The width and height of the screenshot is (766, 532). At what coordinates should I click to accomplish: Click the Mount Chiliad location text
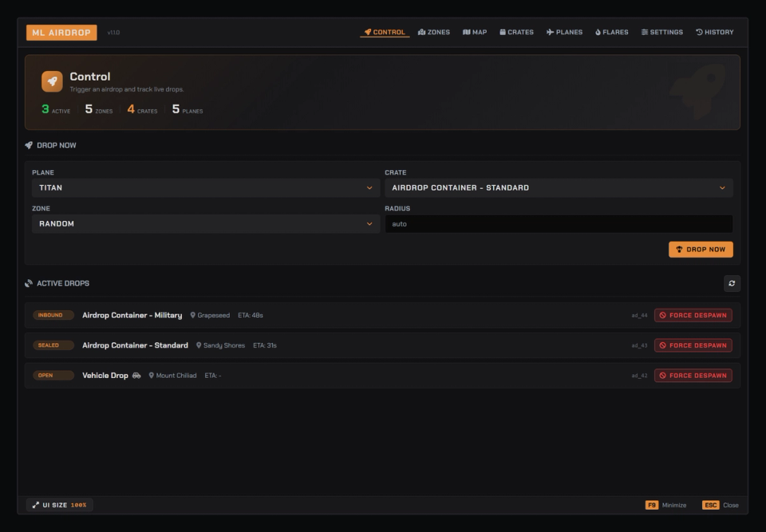click(176, 376)
